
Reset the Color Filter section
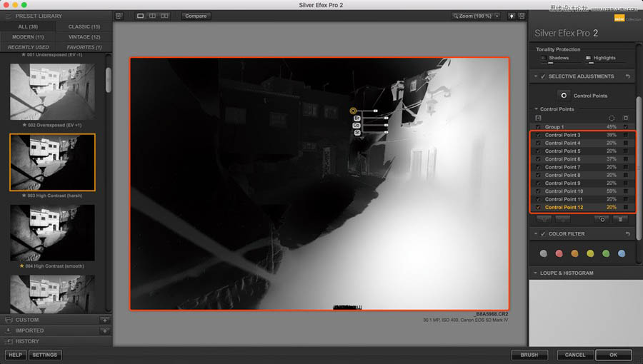pyautogui.click(x=628, y=234)
